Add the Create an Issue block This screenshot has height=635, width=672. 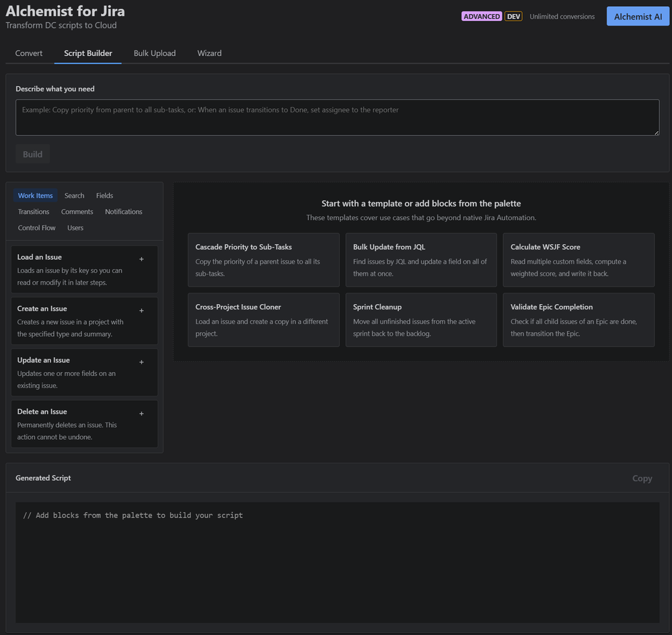click(x=141, y=311)
